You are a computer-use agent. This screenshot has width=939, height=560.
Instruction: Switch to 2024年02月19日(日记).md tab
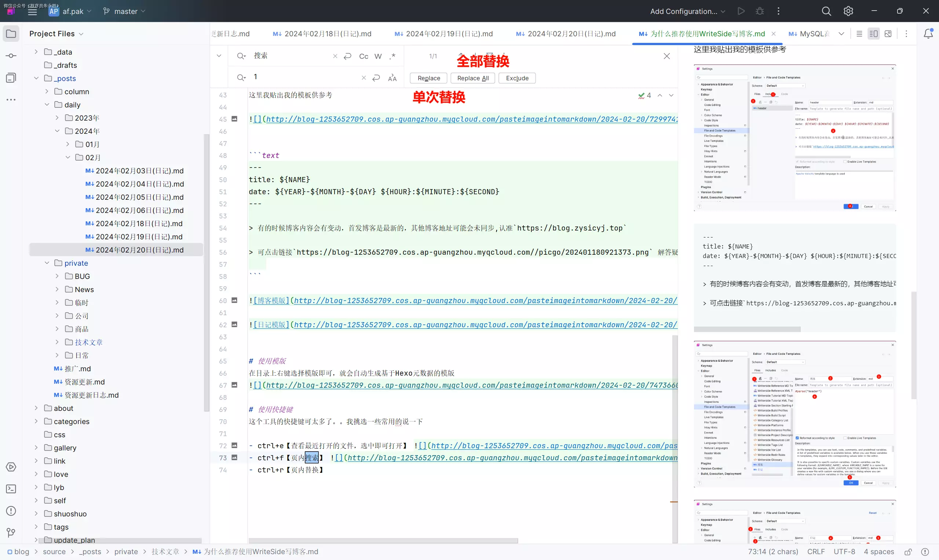pos(449,34)
